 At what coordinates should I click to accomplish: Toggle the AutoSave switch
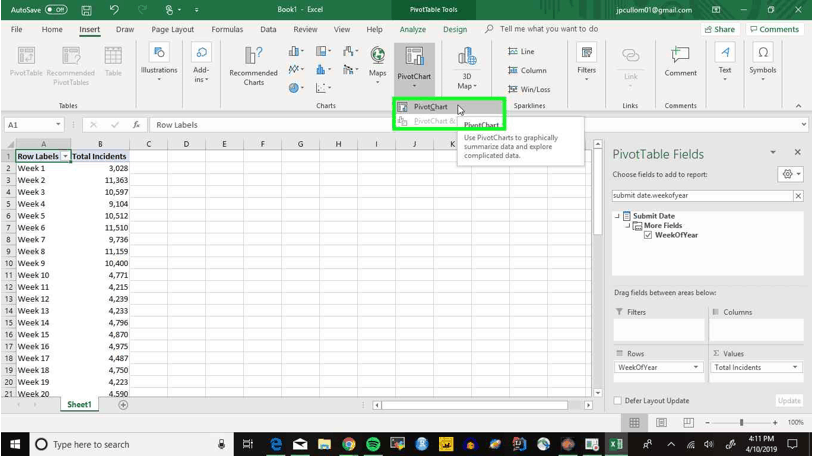(55, 9)
